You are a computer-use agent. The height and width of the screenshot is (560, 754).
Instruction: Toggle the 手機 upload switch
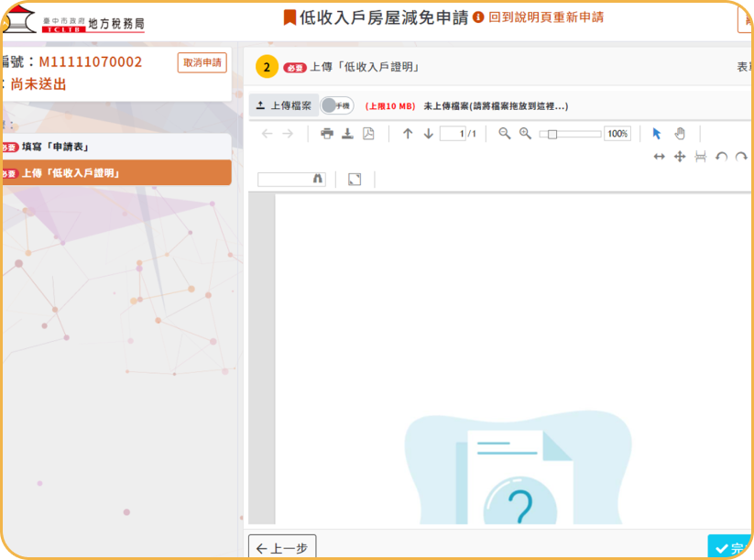(x=336, y=105)
